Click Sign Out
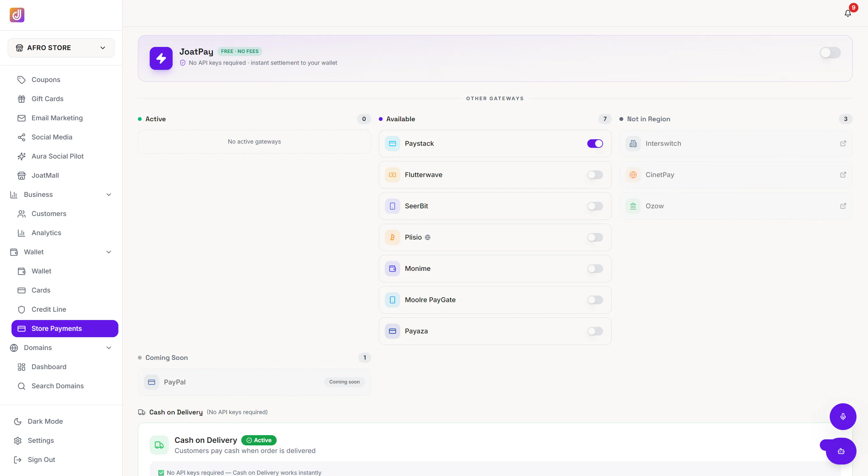Image resolution: width=868 pixels, height=476 pixels. point(61,460)
